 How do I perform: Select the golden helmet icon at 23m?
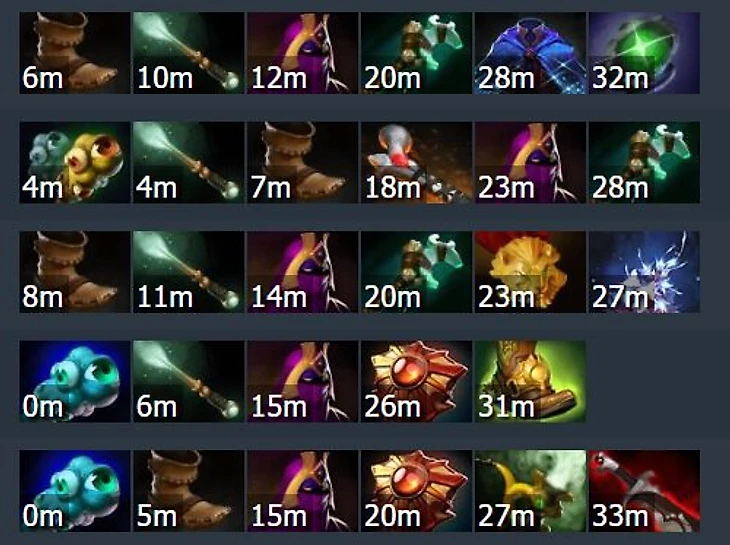click(530, 272)
